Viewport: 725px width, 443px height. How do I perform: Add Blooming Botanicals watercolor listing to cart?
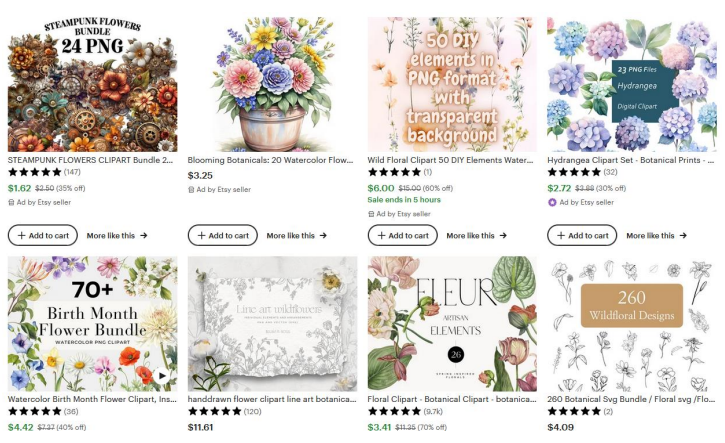point(222,235)
